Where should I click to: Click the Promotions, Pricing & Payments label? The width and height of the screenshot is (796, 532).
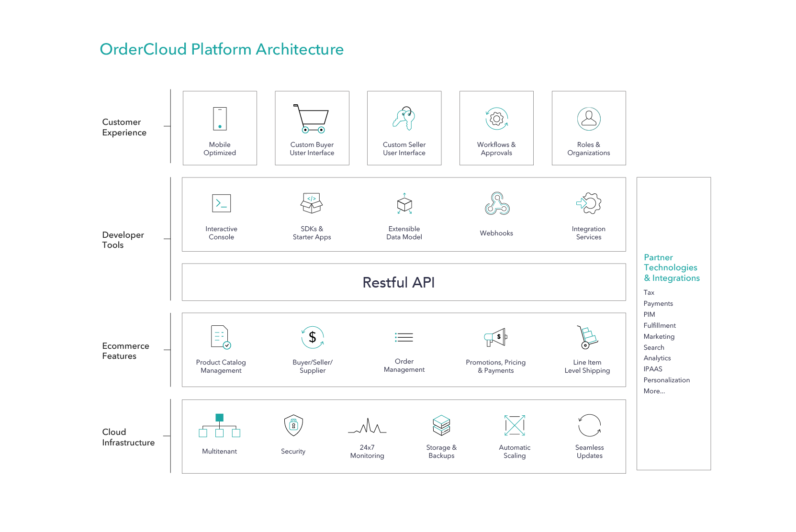pos(496,366)
